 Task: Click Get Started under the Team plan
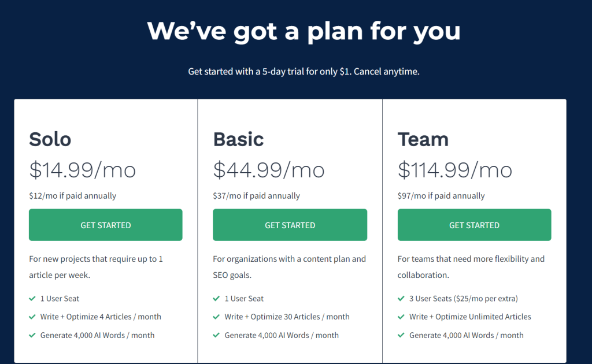[474, 225]
